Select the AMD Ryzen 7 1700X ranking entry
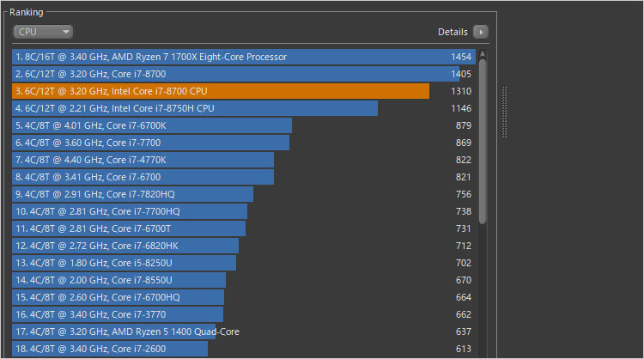This screenshot has width=644, height=359. [x=240, y=57]
